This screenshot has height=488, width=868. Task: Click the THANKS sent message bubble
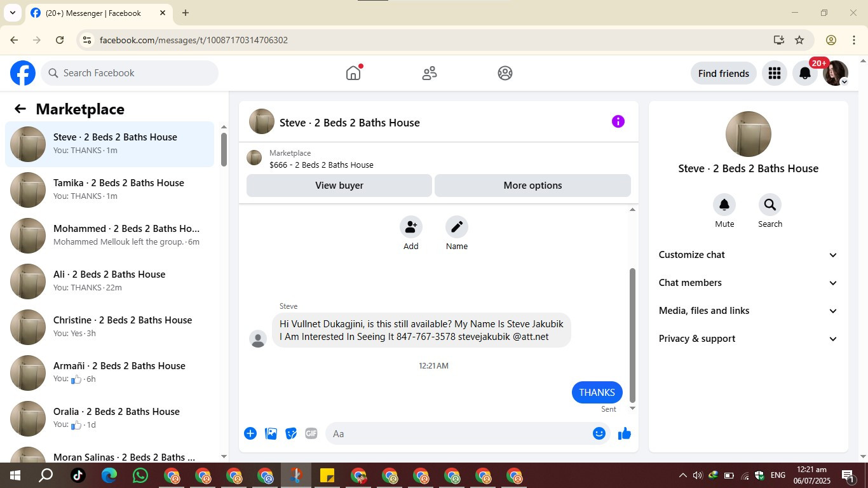(597, 392)
